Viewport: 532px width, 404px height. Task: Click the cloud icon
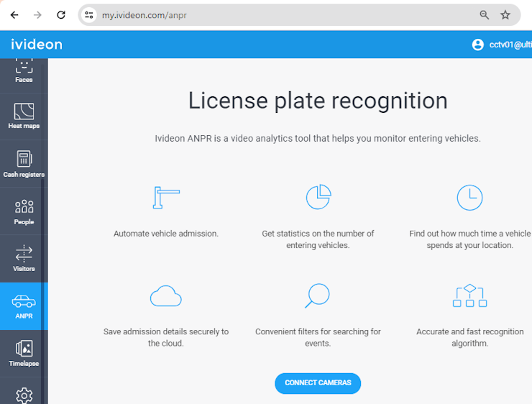(x=166, y=295)
